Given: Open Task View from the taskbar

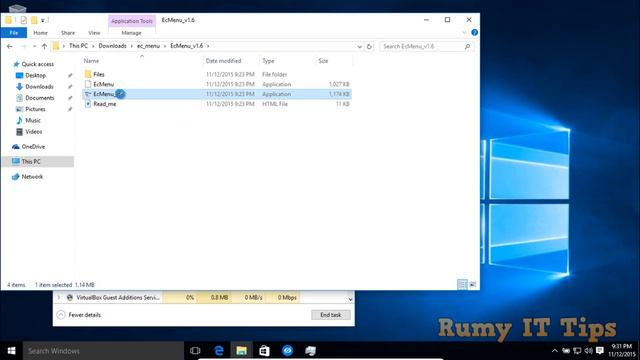Looking at the screenshot, I should click(195, 351).
